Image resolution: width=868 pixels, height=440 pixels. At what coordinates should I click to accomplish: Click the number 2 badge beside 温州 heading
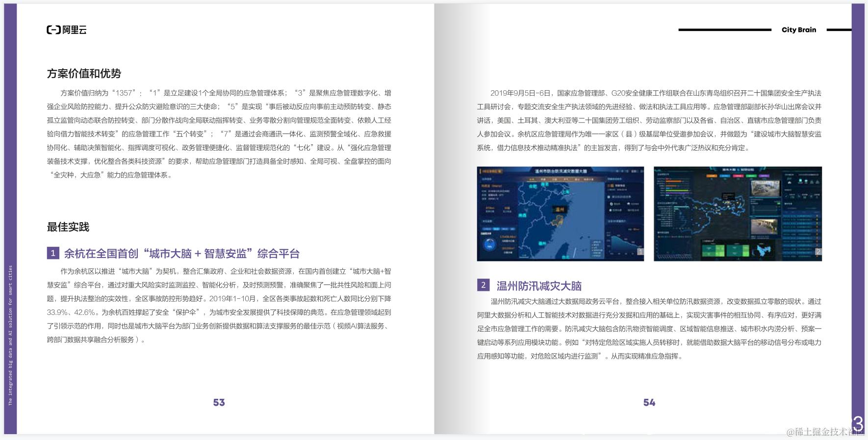coord(483,285)
